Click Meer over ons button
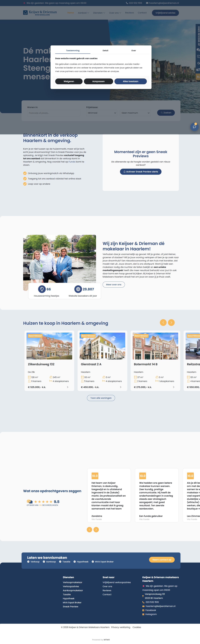 pyautogui.click(x=114, y=285)
